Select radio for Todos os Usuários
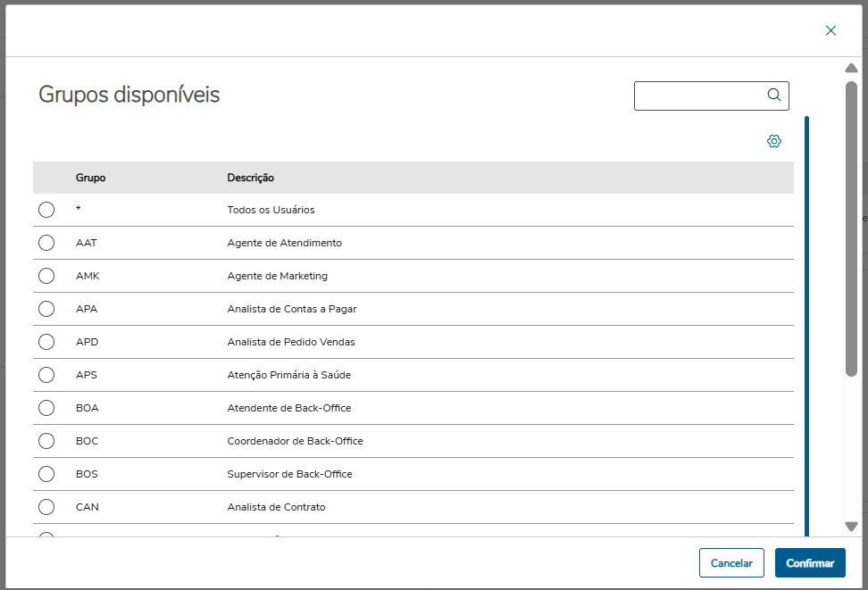This screenshot has height=590, width=868. pos(46,210)
